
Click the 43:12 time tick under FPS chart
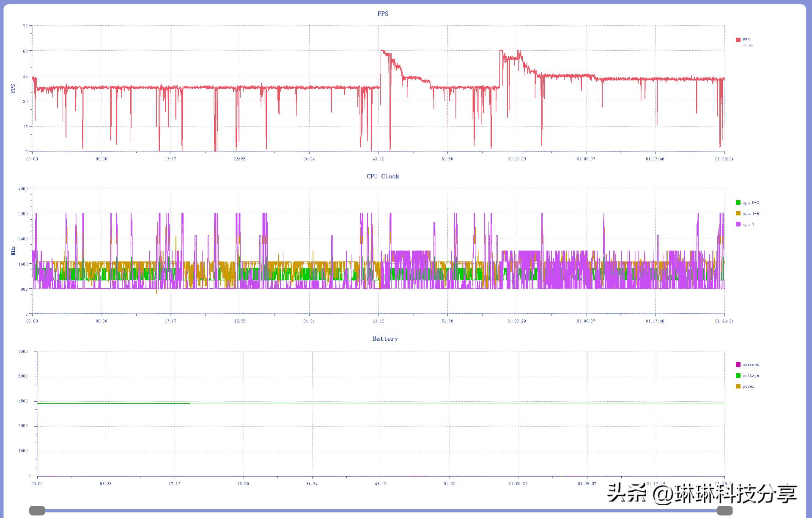(x=379, y=159)
